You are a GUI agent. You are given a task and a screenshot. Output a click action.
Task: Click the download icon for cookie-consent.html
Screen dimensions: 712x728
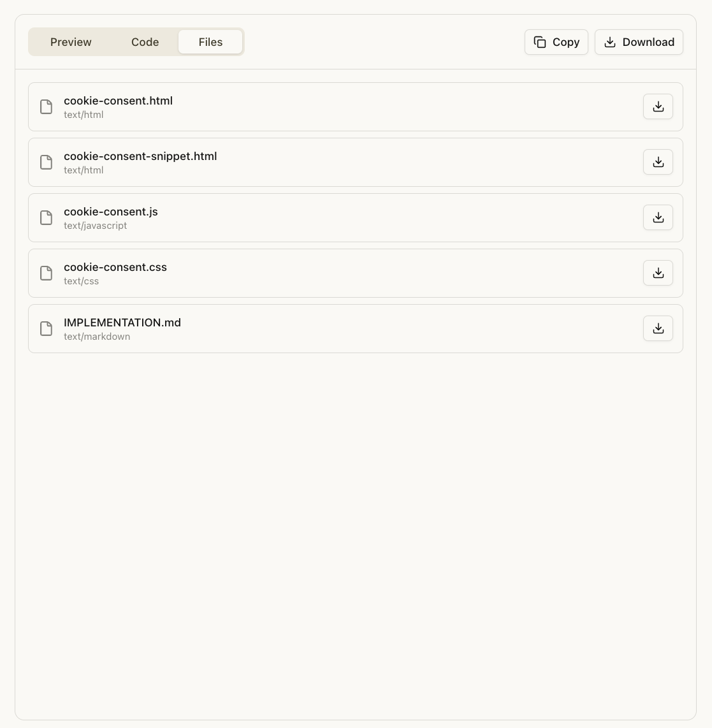coord(658,106)
